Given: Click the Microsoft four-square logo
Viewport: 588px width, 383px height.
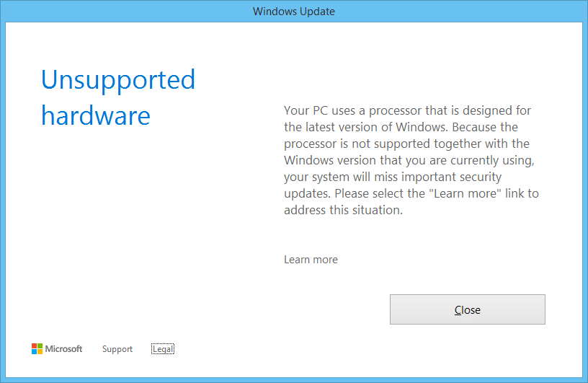Looking at the screenshot, I should pyautogui.click(x=37, y=349).
